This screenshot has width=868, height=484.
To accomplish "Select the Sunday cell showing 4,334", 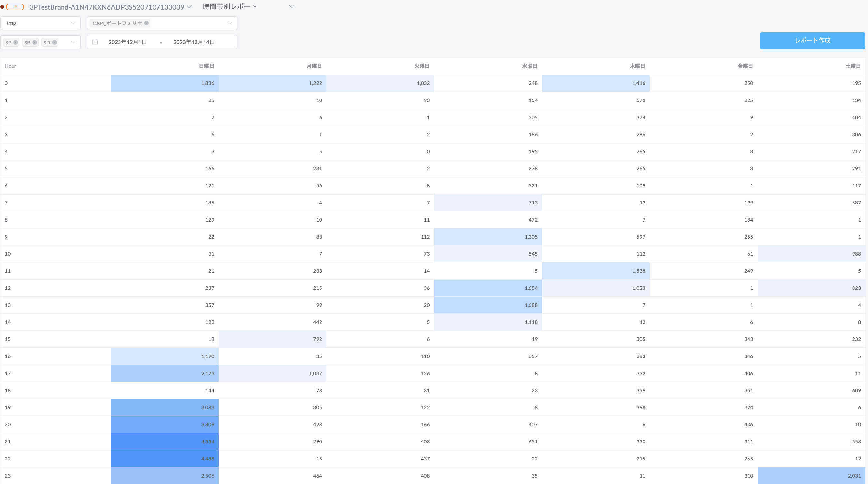I will (x=165, y=441).
